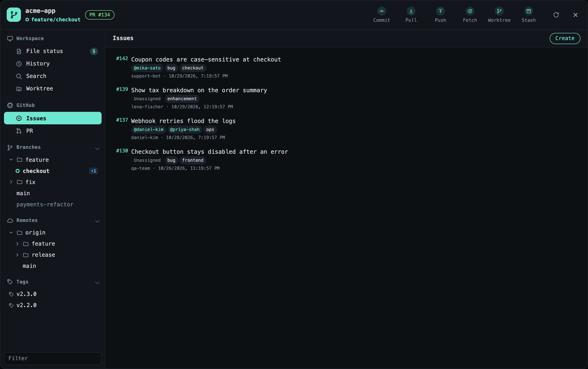Click the @mika-sato assignee chip
The width and height of the screenshot is (588, 369).
[x=147, y=68]
